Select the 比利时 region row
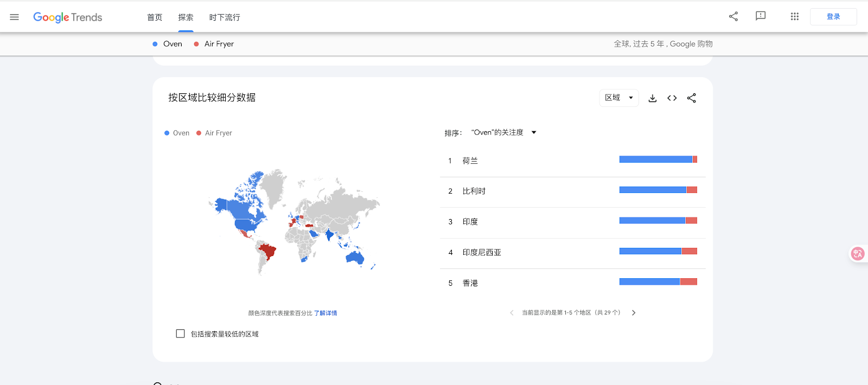Screen dimensions: 868x385 [x=573, y=191]
